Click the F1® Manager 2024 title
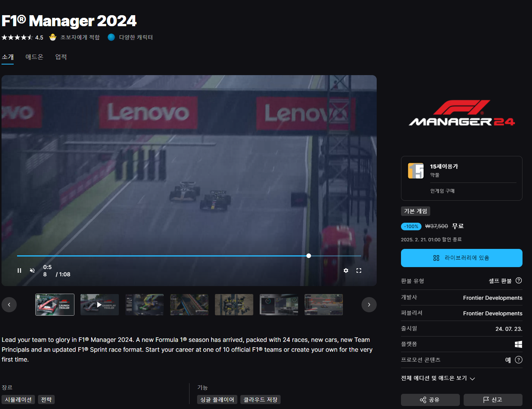The width and height of the screenshot is (532, 409). 69,21
